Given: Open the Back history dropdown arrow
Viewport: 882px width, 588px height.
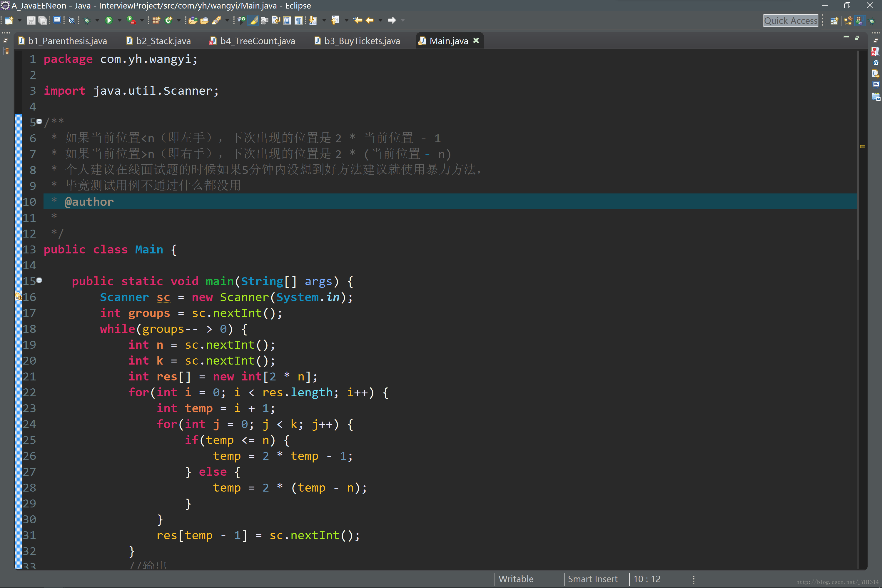Looking at the screenshot, I should pyautogui.click(x=380, y=20).
